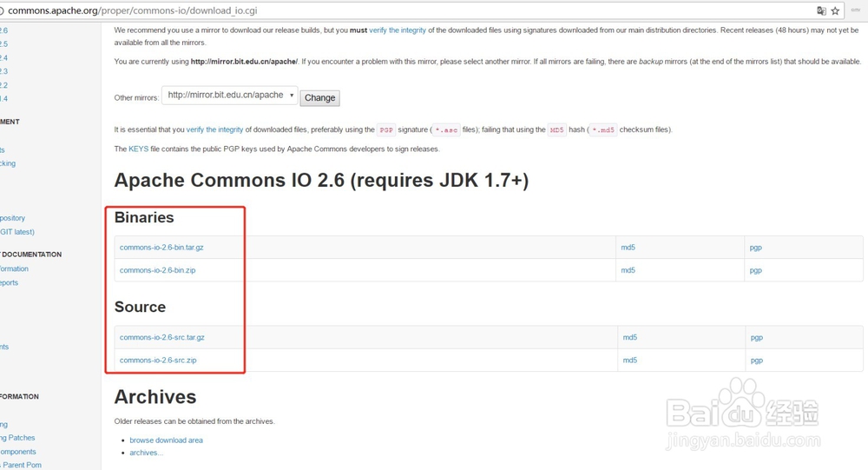The image size is (868, 470).
Task: Open sidebar 'GIT latest)' link
Action: tap(17, 232)
